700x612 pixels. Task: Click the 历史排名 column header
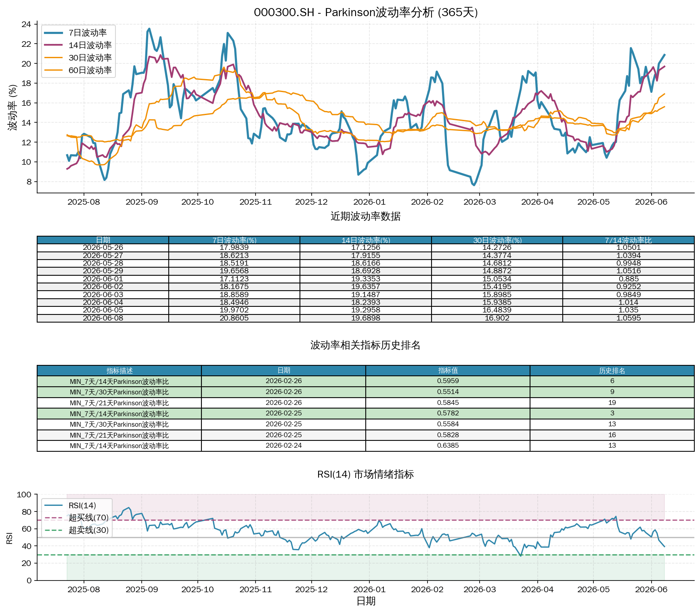pyautogui.click(x=612, y=371)
